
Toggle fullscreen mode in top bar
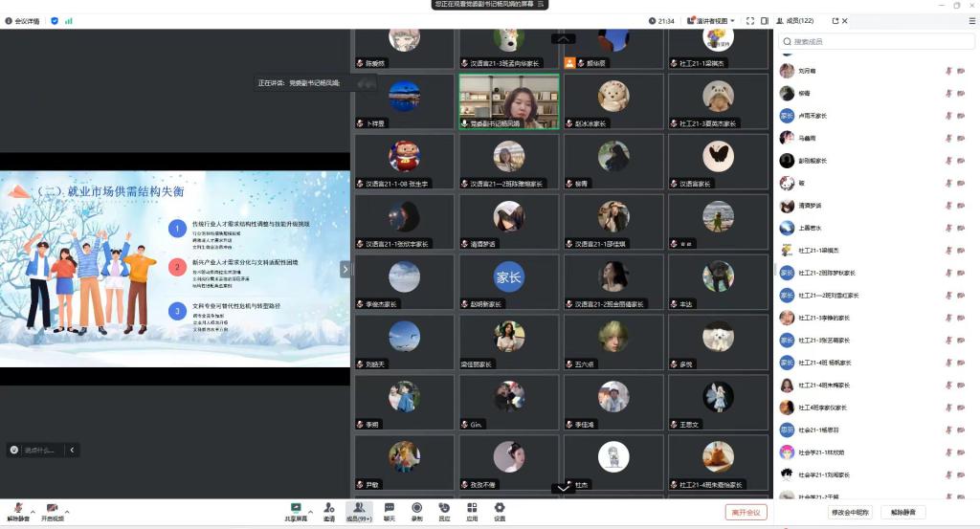750,20
